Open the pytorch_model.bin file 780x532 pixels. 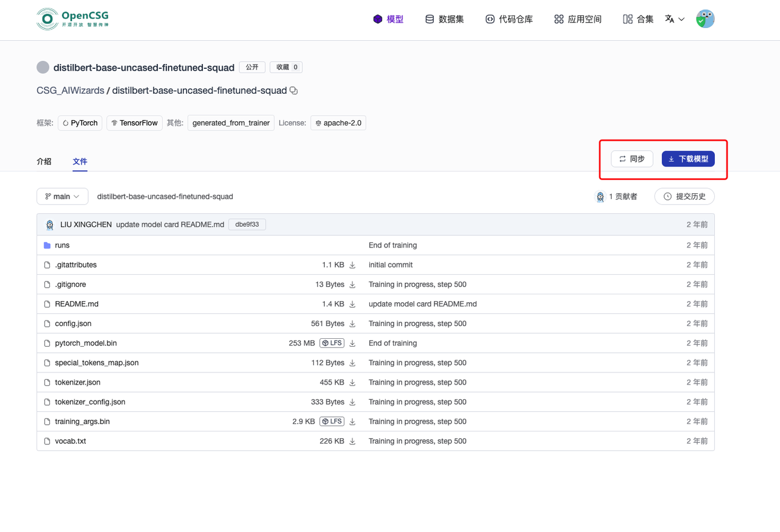point(86,343)
